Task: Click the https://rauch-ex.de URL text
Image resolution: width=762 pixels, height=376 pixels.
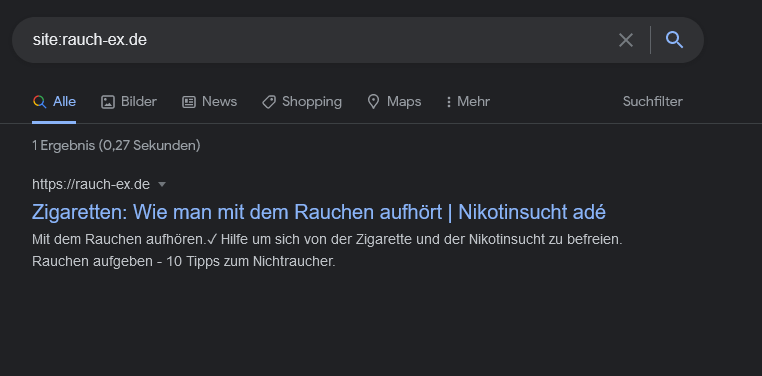Action: click(x=91, y=185)
